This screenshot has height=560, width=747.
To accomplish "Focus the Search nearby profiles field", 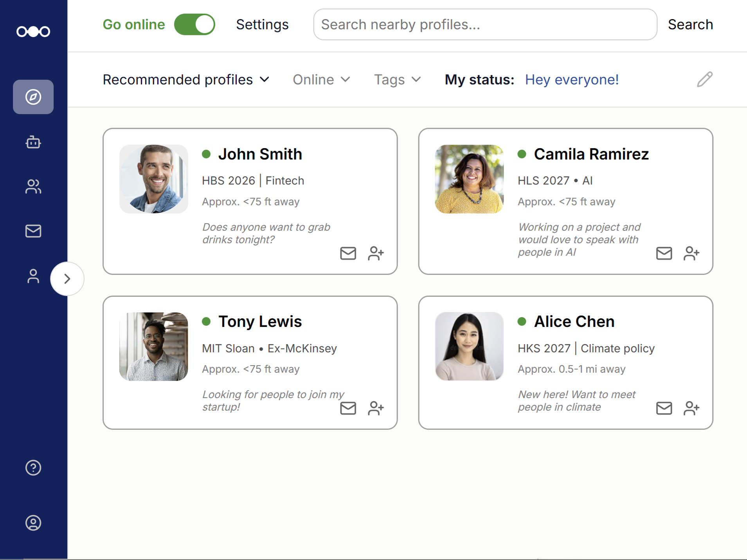I will pos(485,25).
